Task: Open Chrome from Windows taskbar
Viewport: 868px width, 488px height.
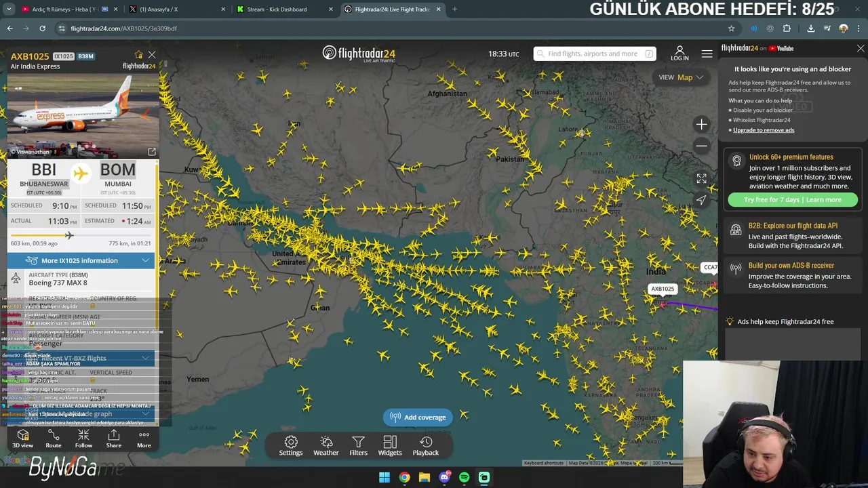Action: coord(404,478)
